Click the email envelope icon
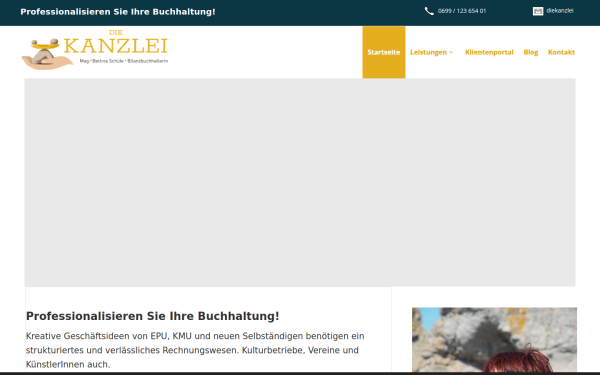Image resolution: width=600 pixels, height=375 pixels. click(x=538, y=11)
